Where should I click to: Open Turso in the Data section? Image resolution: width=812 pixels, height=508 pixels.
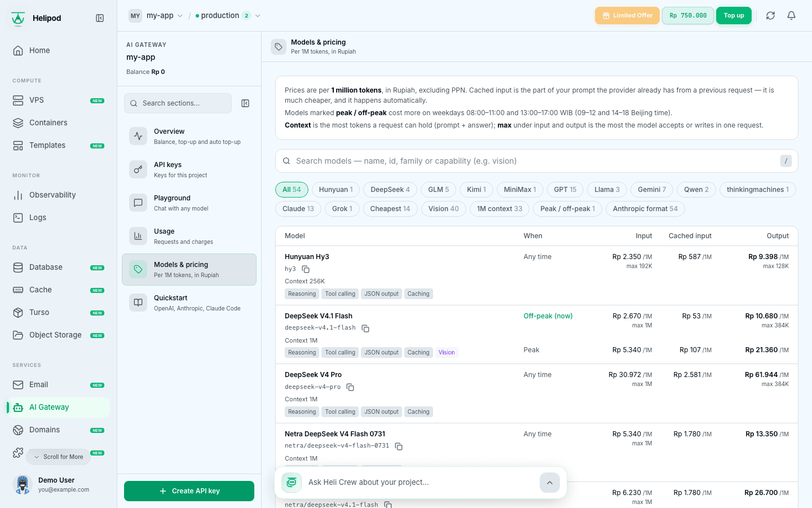click(59, 312)
